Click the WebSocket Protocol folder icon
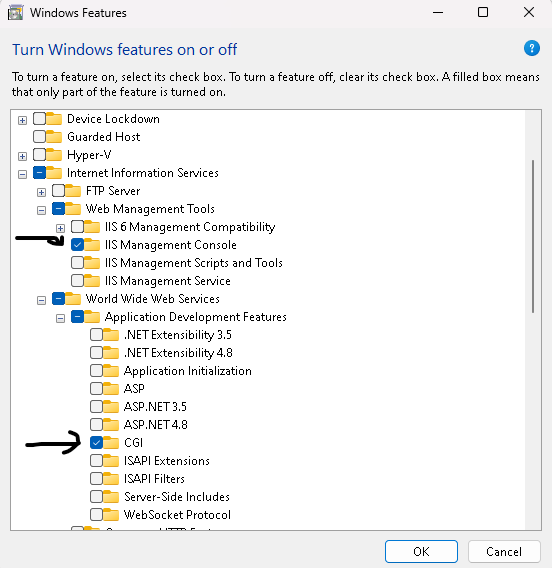The image size is (552, 568). click(110, 514)
